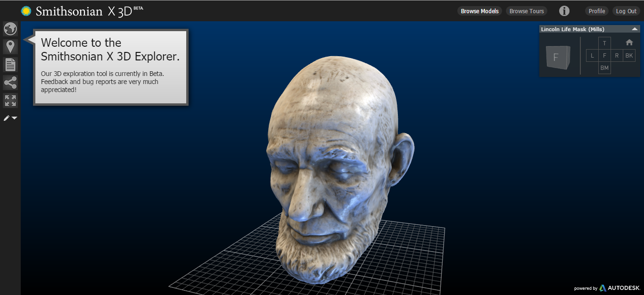644x295 pixels.
Task: Open Browse Tours
Action: coord(527,11)
